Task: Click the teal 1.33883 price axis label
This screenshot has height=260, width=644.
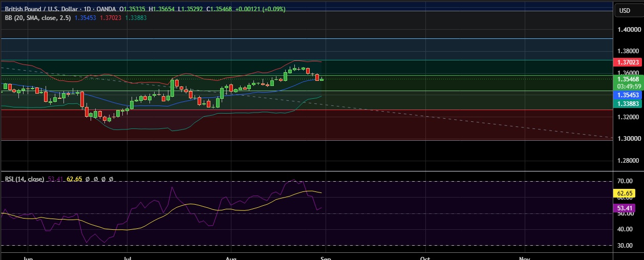Action: click(628, 103)
